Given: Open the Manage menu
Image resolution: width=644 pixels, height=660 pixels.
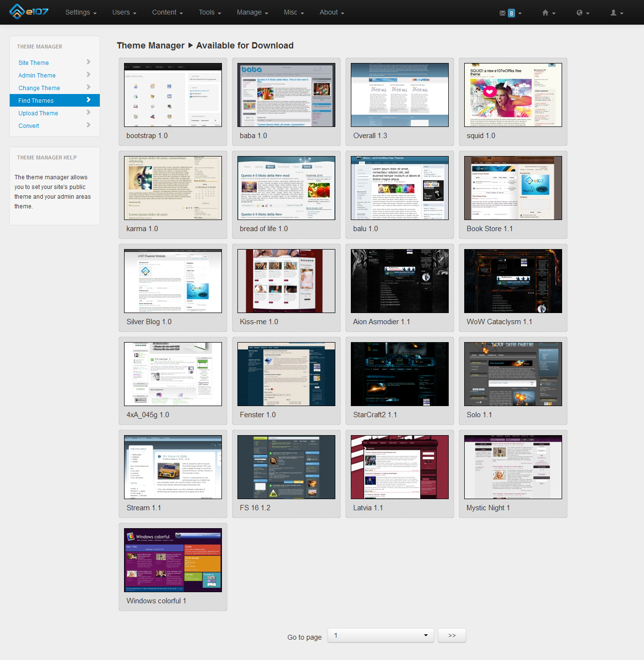Looking at the screenshot, I should click(x=252, y=12).
